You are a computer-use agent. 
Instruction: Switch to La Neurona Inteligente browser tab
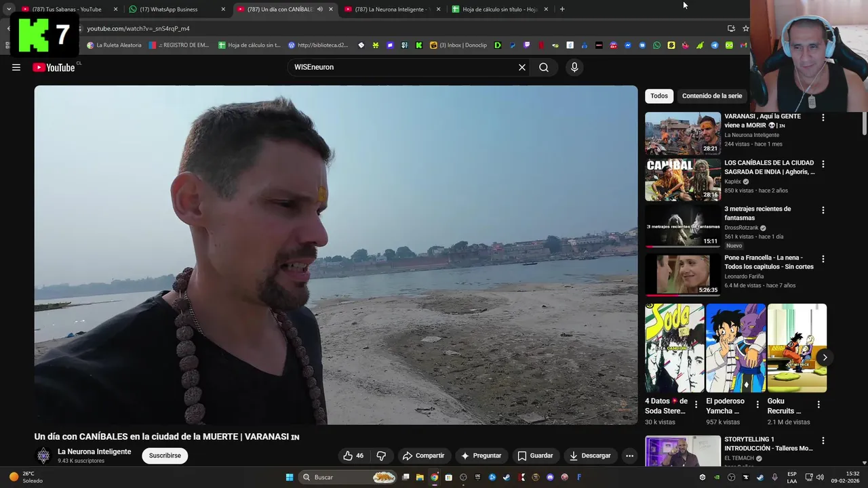click(391, 9)
